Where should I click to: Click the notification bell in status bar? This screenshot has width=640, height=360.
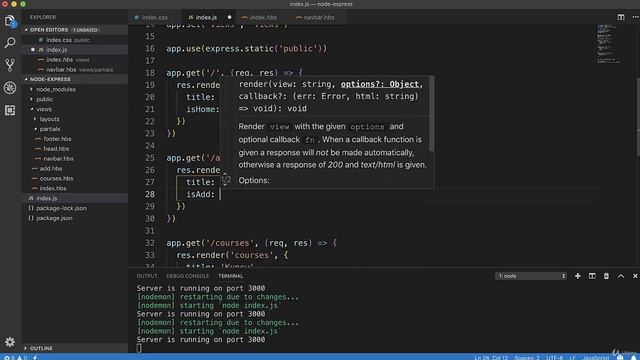633,357
